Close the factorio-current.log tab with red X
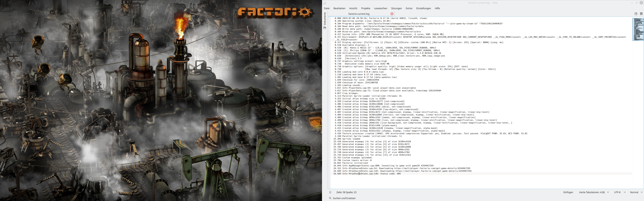This screenshot has width=644, height=201. 392,14
